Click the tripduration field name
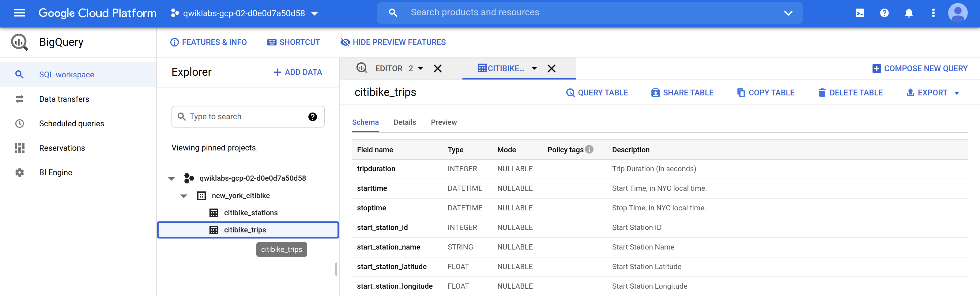The width and height of the screenshot is (980, 296). click(376, 169)
